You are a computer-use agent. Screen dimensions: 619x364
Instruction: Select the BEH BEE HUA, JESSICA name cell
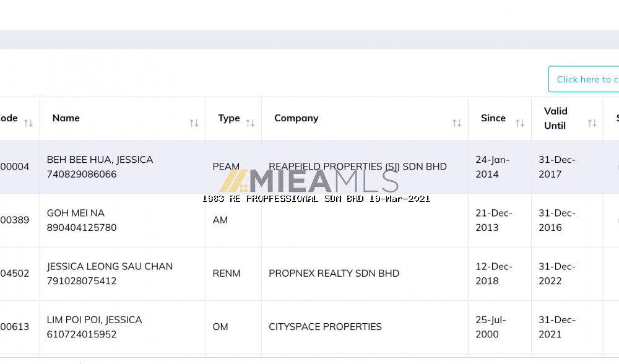pyautogui.click(x=100, y=167)
